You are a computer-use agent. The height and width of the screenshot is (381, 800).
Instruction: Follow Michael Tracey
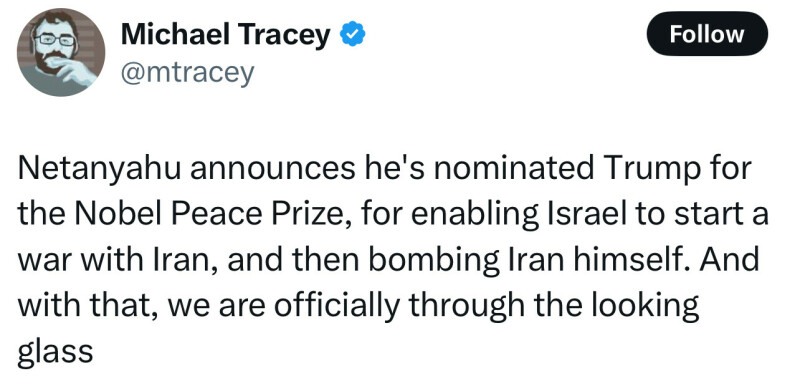click(707, 34)
